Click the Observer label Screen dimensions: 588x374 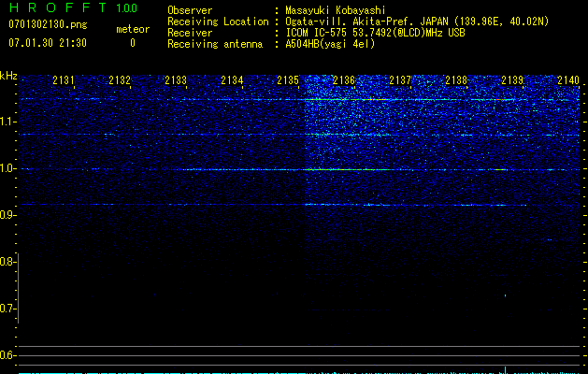[190, 10]
